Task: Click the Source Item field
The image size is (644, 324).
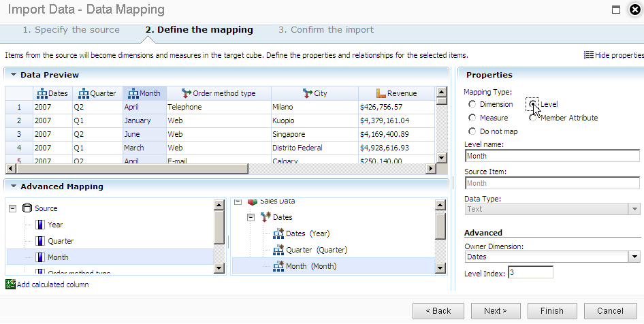Action: coord(552,182)
